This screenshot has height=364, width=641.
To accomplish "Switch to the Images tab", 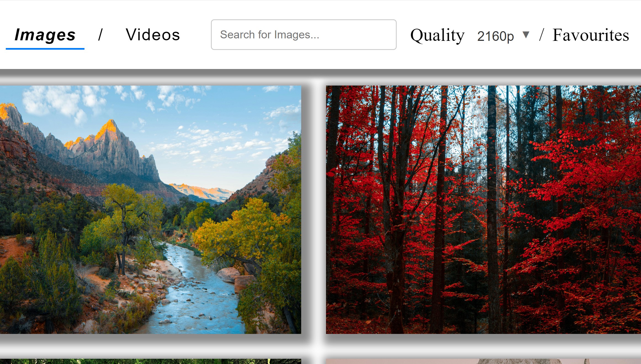I will (45, 35).
